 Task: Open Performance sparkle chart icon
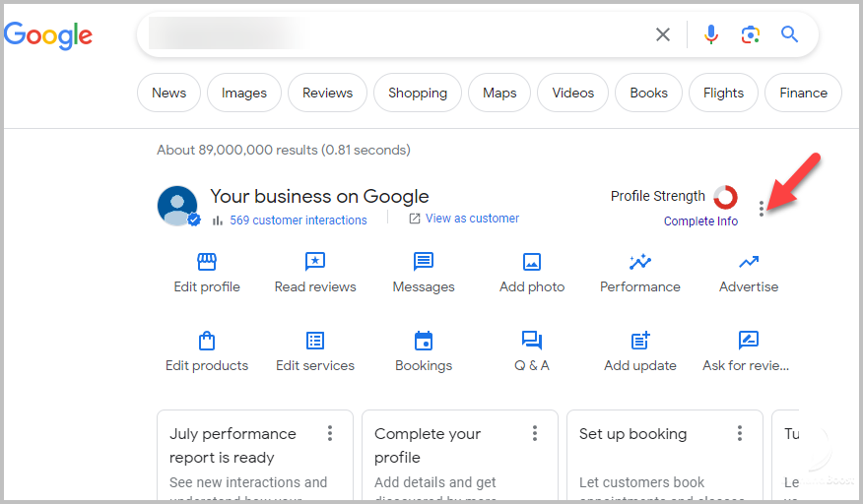point(640,262)
